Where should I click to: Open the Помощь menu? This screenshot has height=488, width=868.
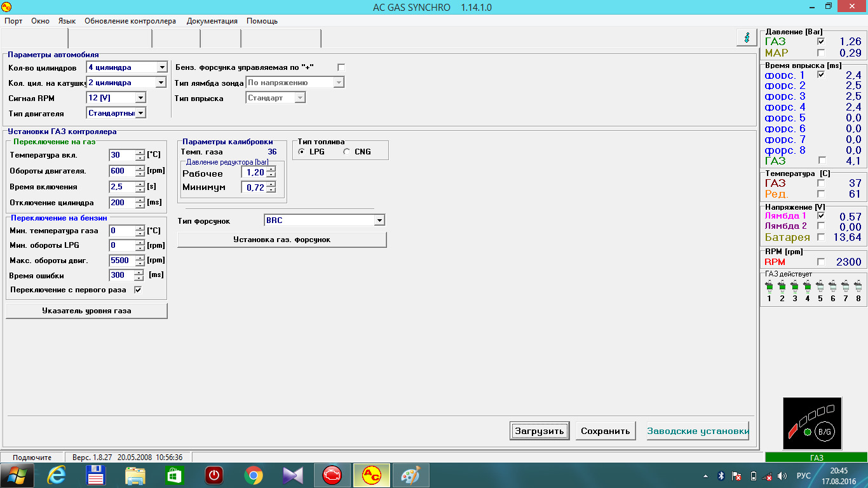point(262,21)
